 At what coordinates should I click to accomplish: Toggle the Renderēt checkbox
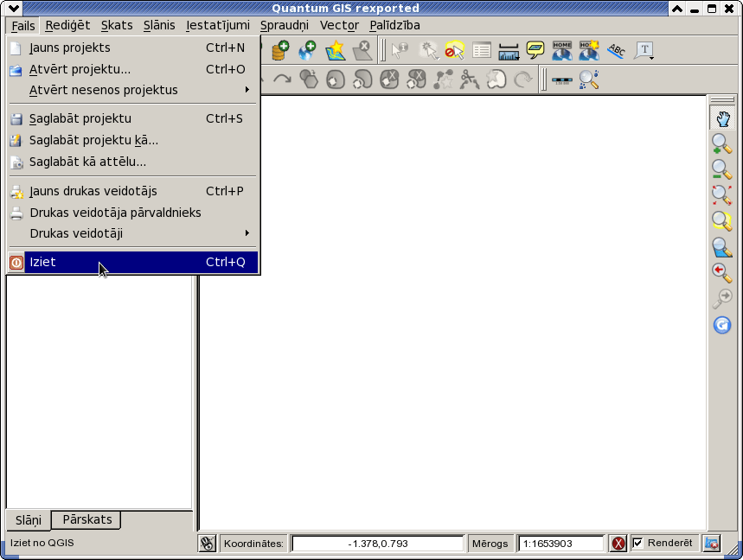click(x=637, y=543)
